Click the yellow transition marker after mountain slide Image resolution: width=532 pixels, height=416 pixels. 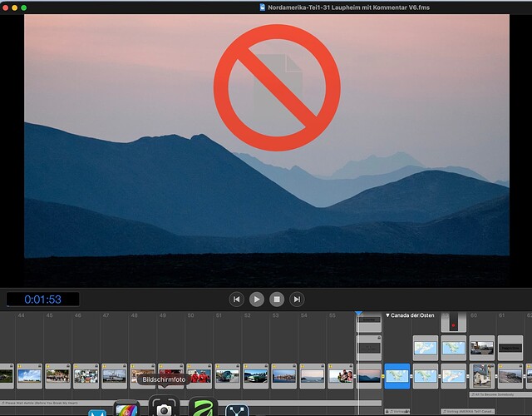383,376
